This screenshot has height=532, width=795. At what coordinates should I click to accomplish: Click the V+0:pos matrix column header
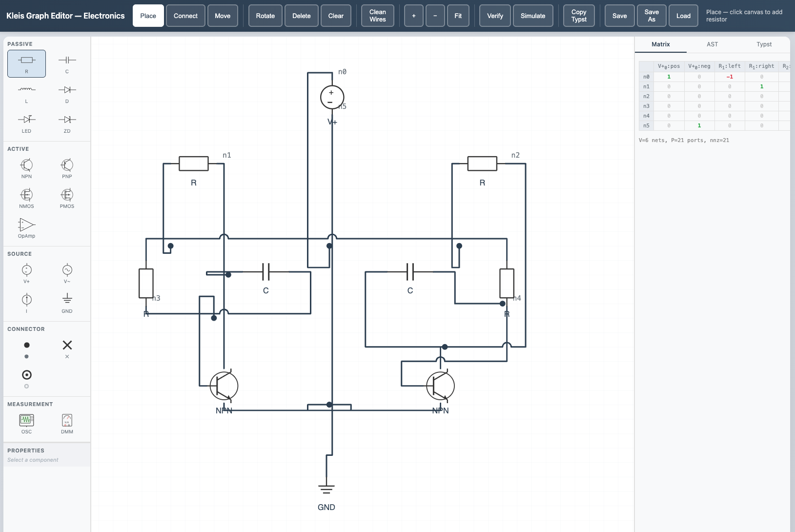click(x=669, y=66)
